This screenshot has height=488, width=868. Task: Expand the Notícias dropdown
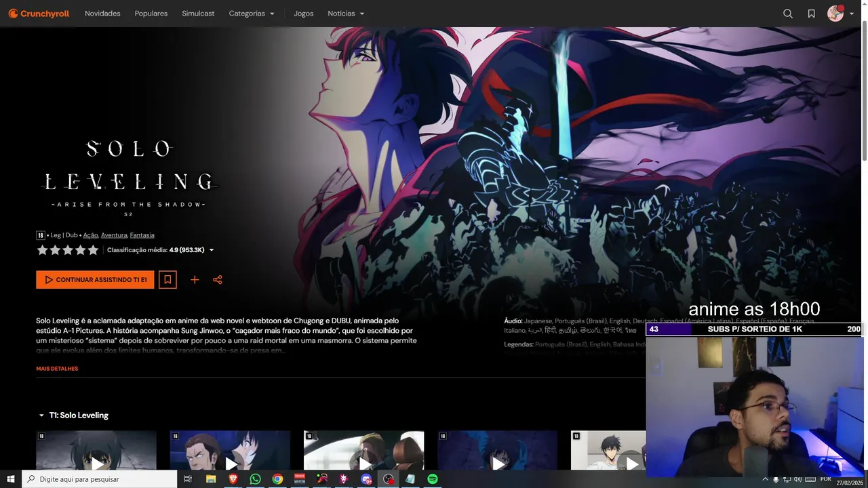pos(346,14)
